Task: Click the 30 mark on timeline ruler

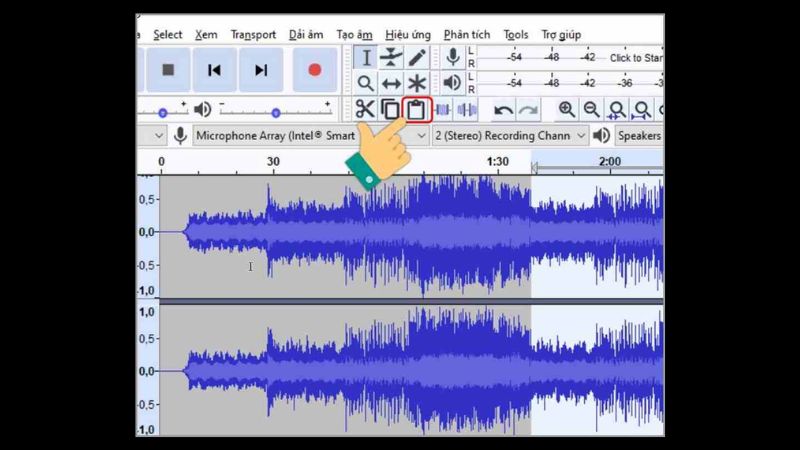Action: pos(273,162)
